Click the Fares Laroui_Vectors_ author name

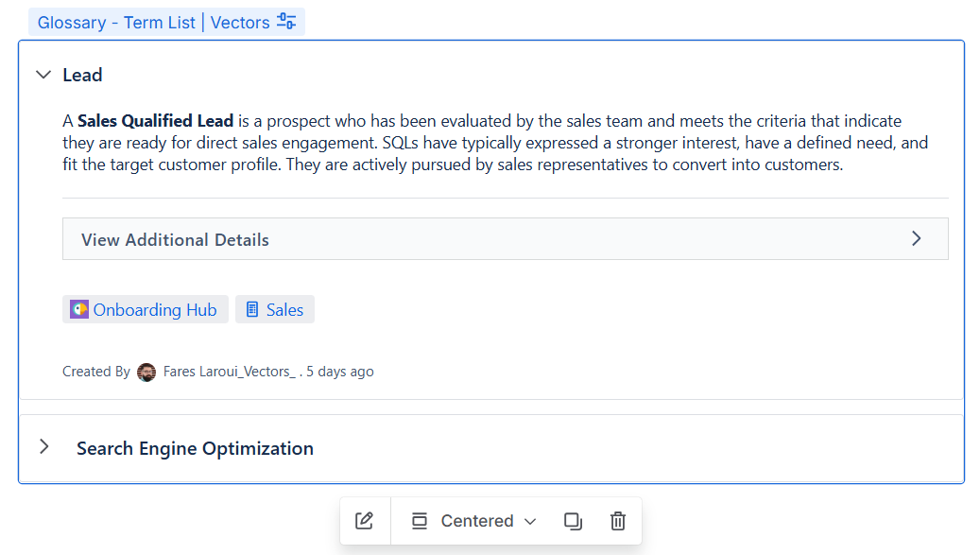coord(230,372)
